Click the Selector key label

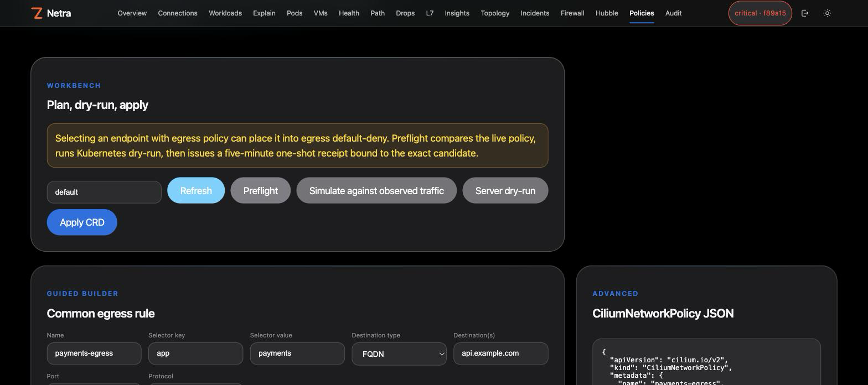pos(167,335)
